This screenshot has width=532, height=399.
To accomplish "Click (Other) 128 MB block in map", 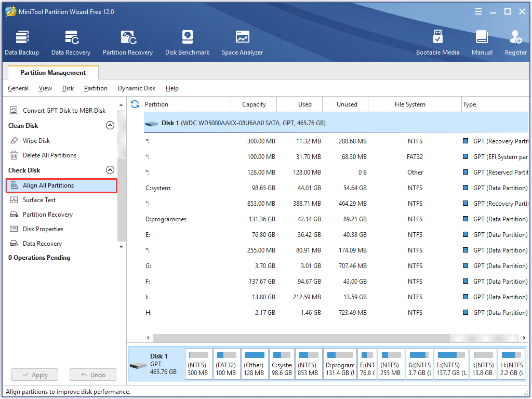I will tap(255, 364).
